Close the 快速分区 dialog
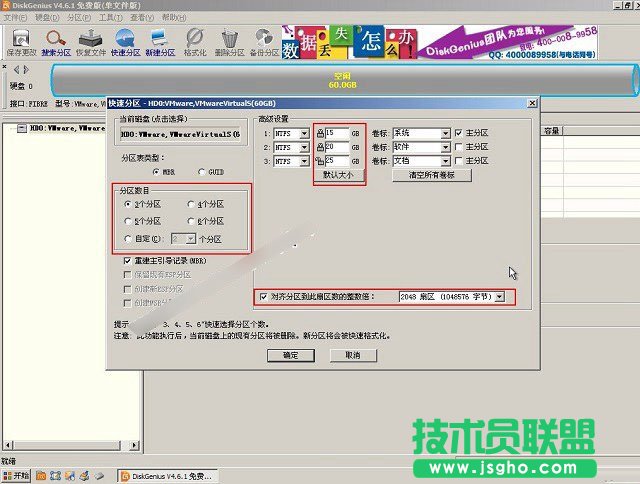Viewport: 640px width, 484px height. (532, 103)
